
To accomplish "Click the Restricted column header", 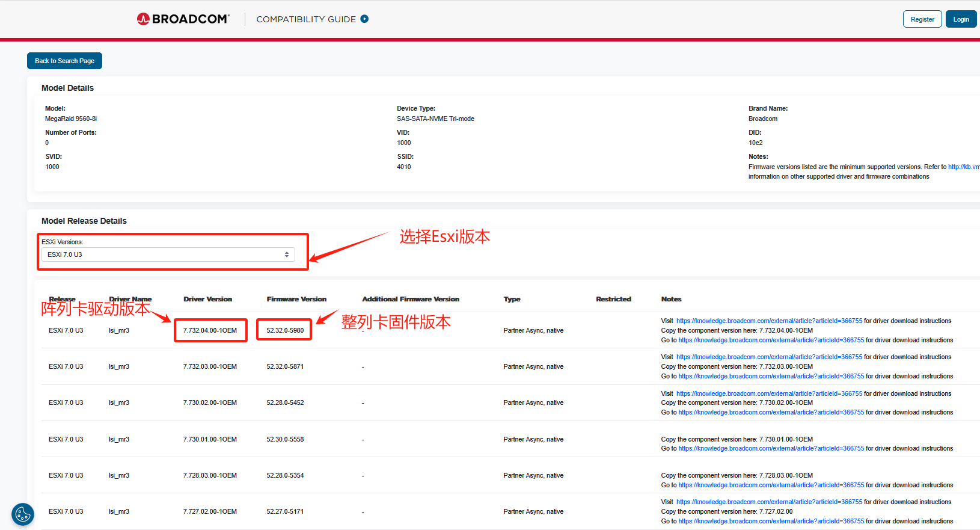I will coord(613,299).
